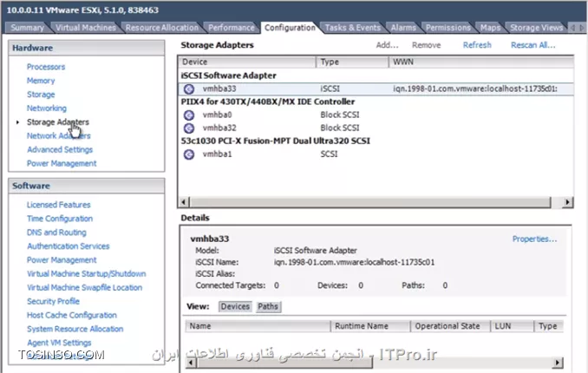This screenshot has height=373, width=588.
Task: Sort adapters by Device column
Action: pos(247,62)
